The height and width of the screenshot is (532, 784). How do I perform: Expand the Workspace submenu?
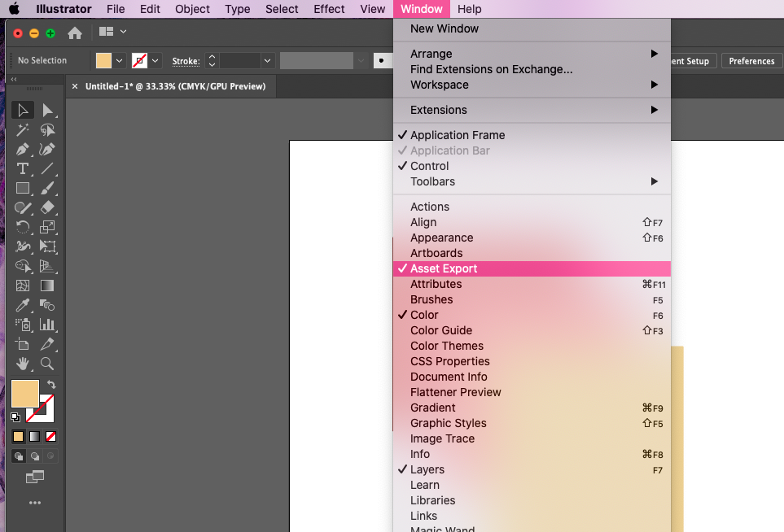(532, 85)
